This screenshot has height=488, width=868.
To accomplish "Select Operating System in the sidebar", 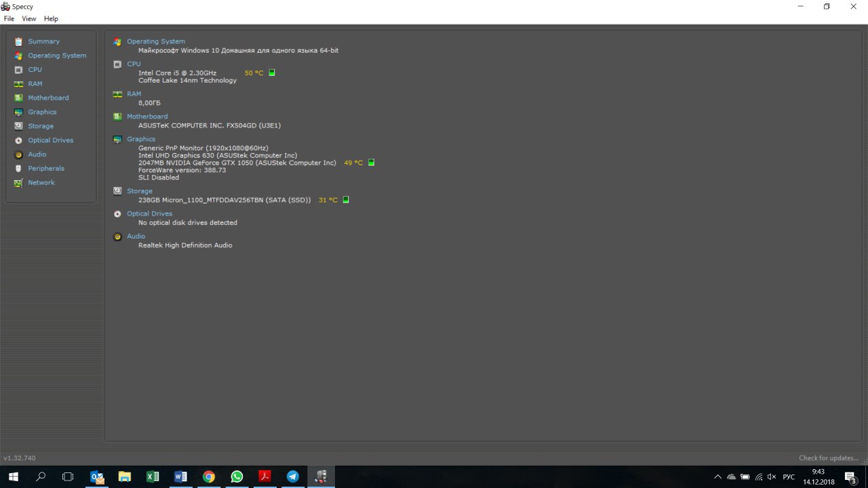I will point(57,56).
